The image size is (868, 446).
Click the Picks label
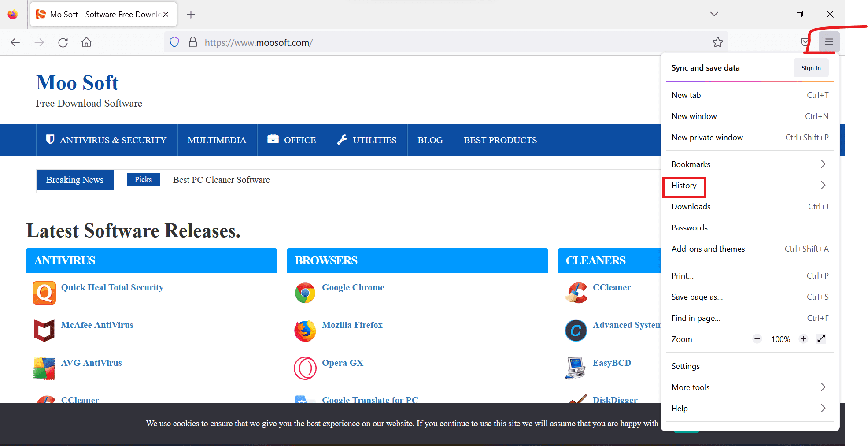coord(143,179)
